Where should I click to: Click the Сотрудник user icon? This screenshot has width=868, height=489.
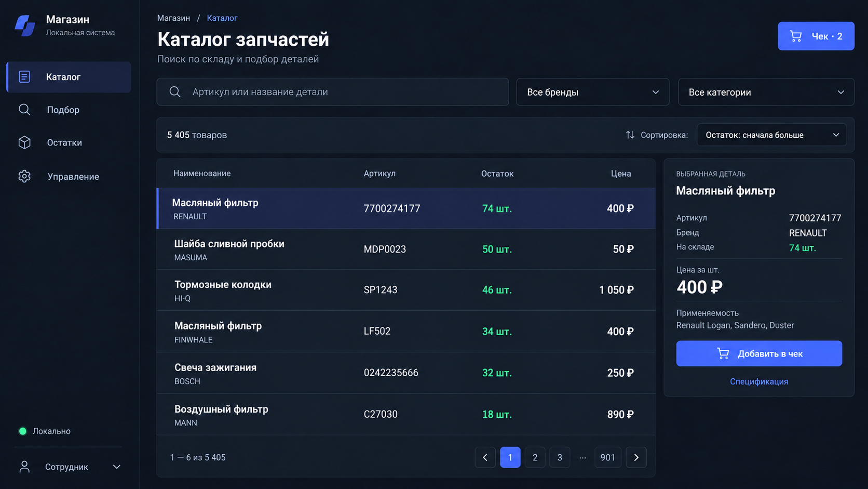[x=24, y=467]
